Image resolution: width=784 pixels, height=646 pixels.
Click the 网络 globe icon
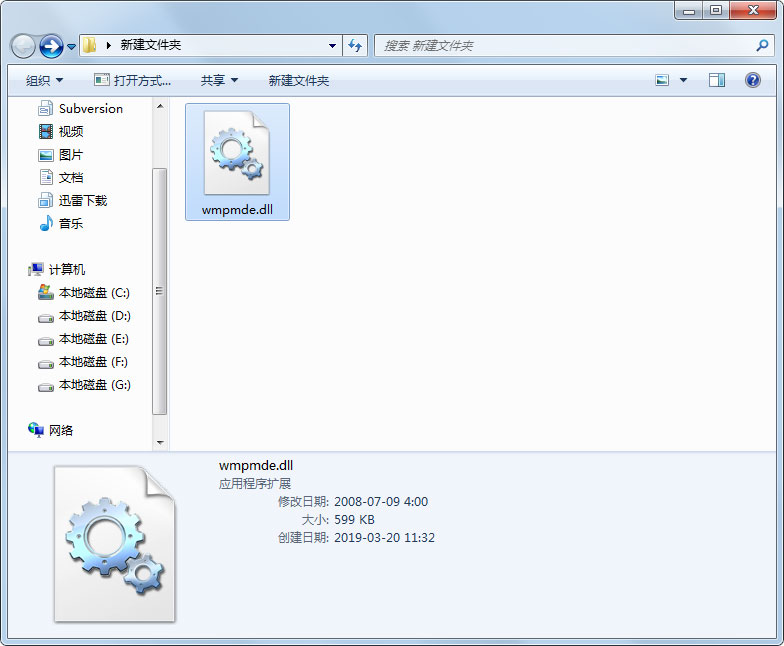coord(36,430)
